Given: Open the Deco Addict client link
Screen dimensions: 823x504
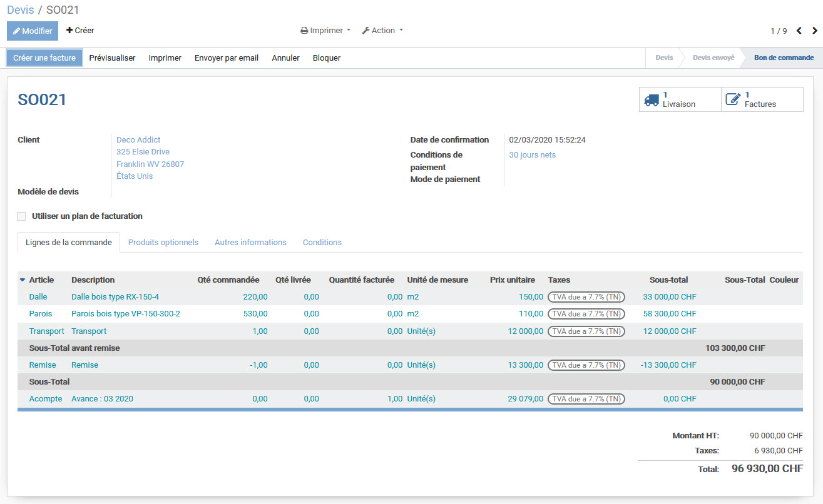Looking at the screenshot, I should click(x=138, y=139).
